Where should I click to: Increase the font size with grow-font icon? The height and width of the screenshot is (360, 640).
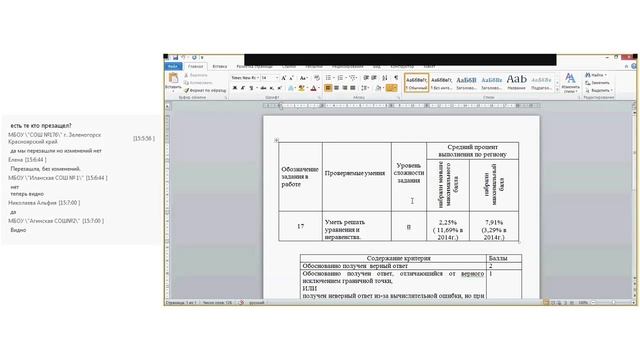(284, 78)
